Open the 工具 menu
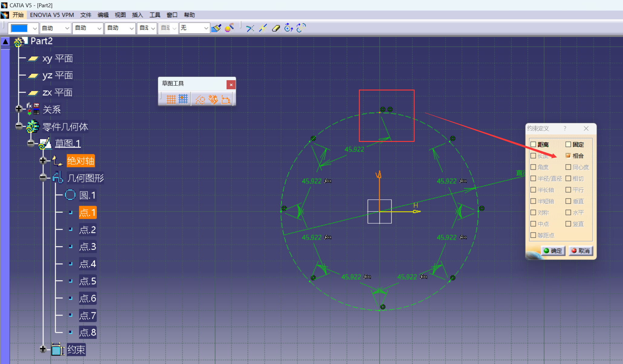 point(154,15)
